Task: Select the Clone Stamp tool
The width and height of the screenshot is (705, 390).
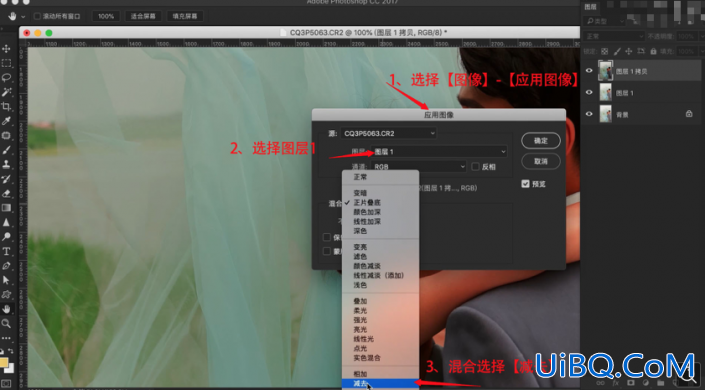Action: (x=6, y=164)
